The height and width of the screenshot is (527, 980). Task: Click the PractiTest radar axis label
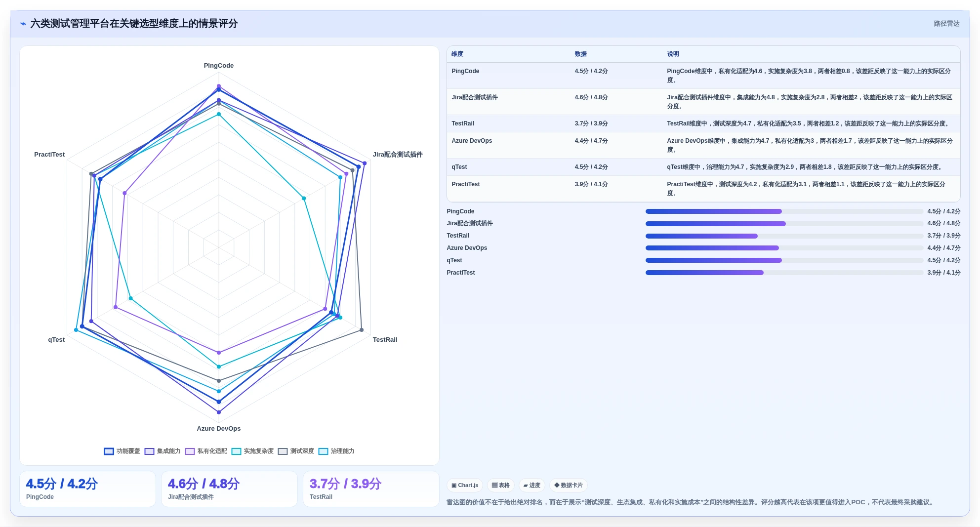click(49, 155)
